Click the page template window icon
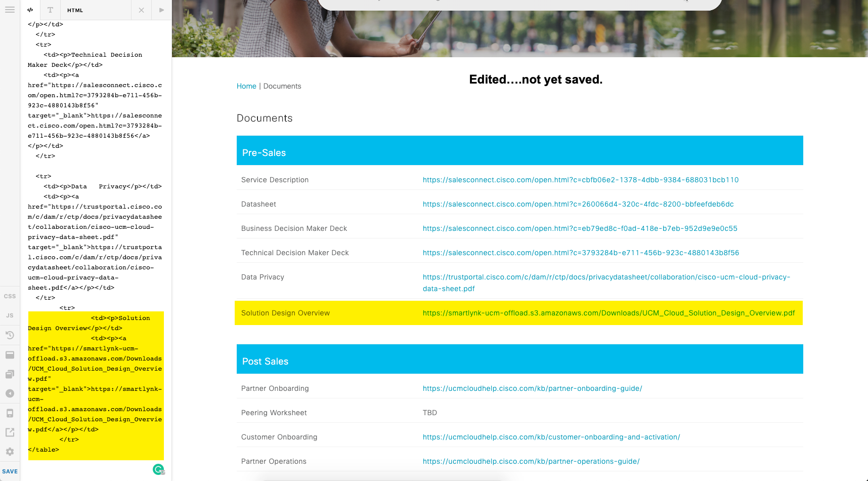This screenshot has height=481, width=868. pos(10,354)
